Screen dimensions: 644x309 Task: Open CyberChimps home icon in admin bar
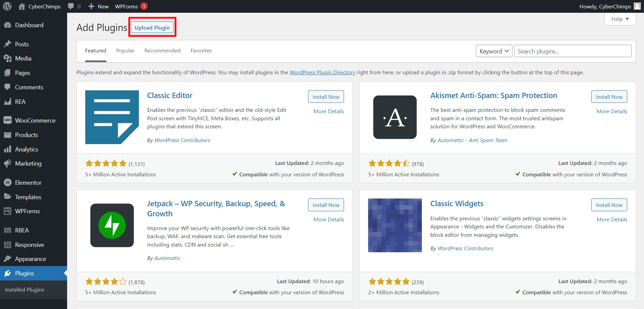point(22,6)
